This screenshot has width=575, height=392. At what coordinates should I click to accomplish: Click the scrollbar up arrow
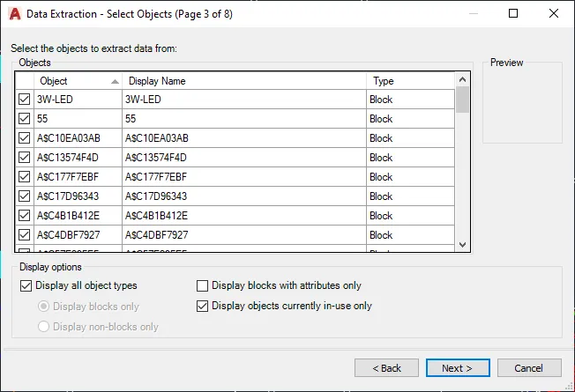pyautogui.click(x=462, y=79)
